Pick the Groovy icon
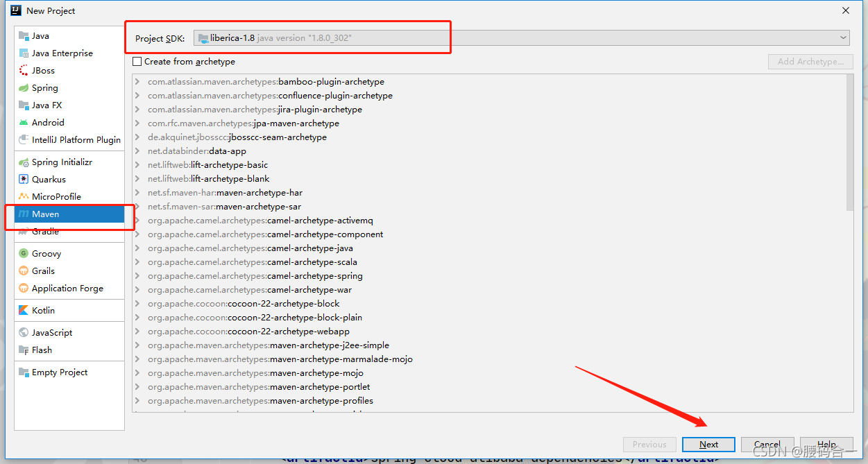 (24, 254)
